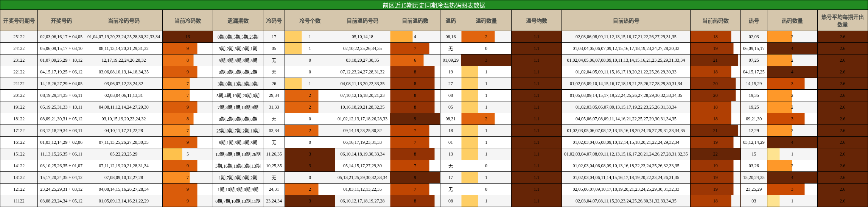Click the 目前温码号码 column header

point(362,21)
